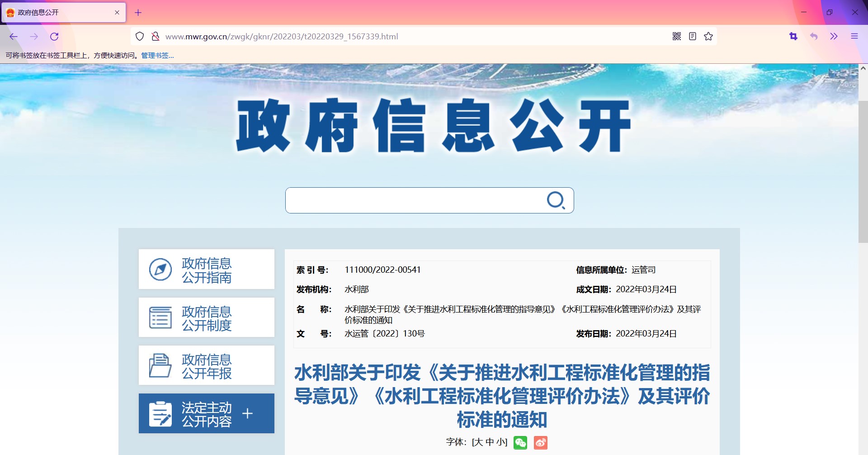Click the 管理书签 link
Image resolution: width=868 pixels, height=455 pixels.
[x=157, y=56]
